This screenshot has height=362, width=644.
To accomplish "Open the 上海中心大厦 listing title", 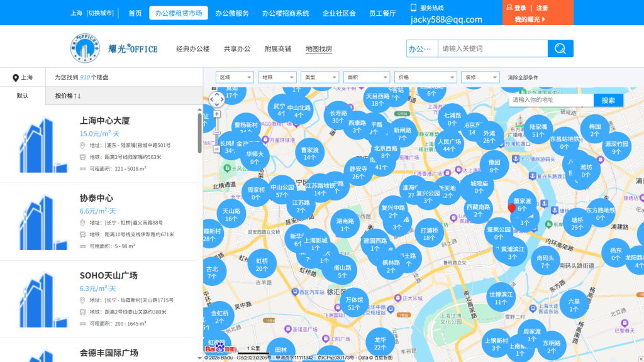I will pos(105,121).
